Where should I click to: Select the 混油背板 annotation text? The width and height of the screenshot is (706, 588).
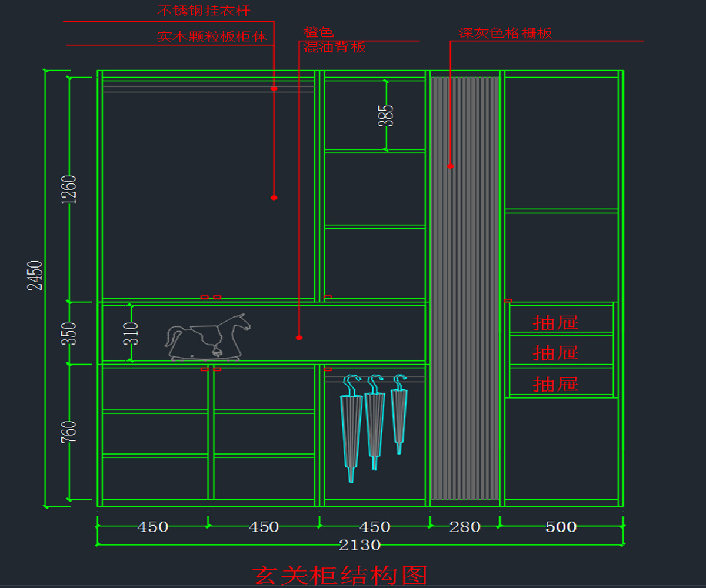click(334, 48)
